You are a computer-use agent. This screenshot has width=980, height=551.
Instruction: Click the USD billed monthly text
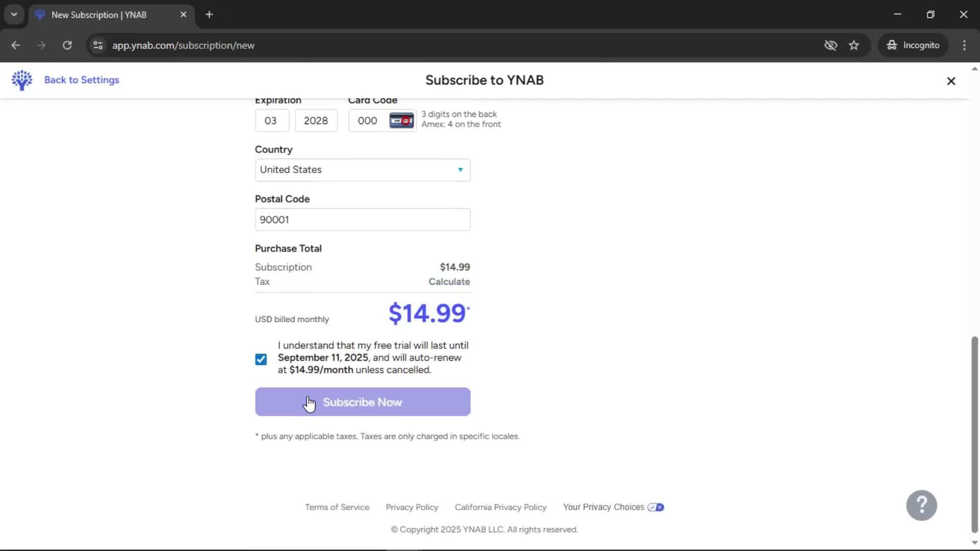pyautogui.click(x=292, y=319)
